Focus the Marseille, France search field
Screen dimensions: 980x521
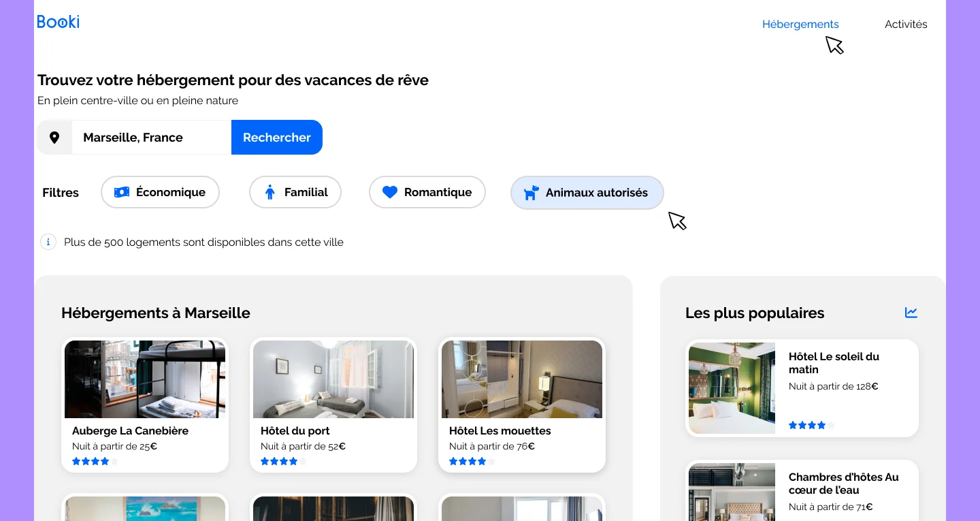[x=152, y=138]
